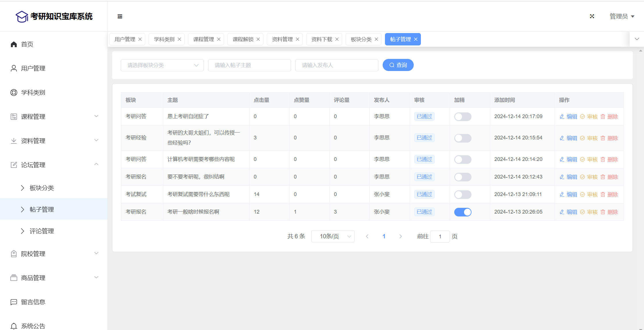644x330 pixels.
Task: Click 审核 for 计算机考研需要考哪些内容呢
Action: (x=589, y=160)
